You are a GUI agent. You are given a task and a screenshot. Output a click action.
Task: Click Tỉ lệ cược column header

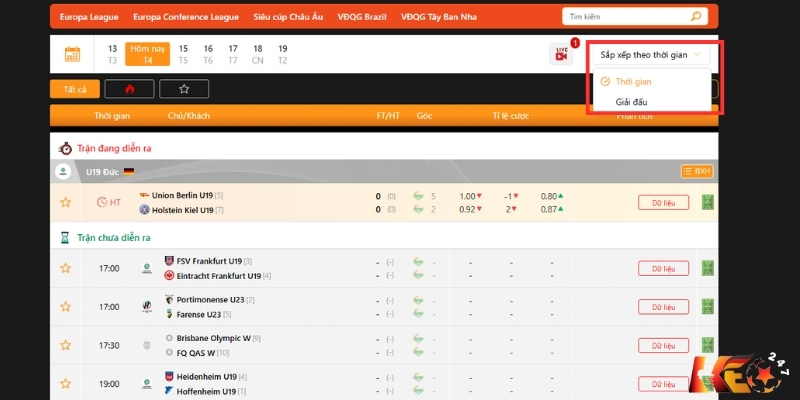pos(511,116)
